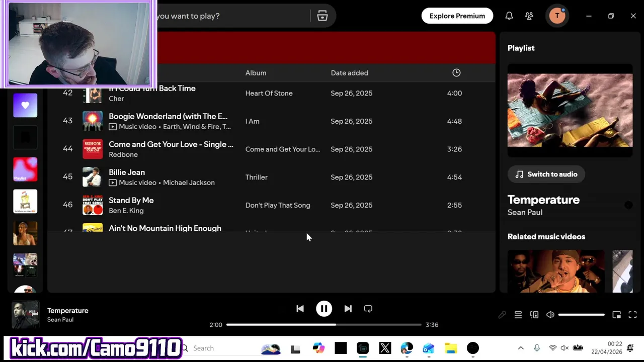Click now playing Temperature cover art
The width and height of the screenshot is (644, 362).
point(25,315)
